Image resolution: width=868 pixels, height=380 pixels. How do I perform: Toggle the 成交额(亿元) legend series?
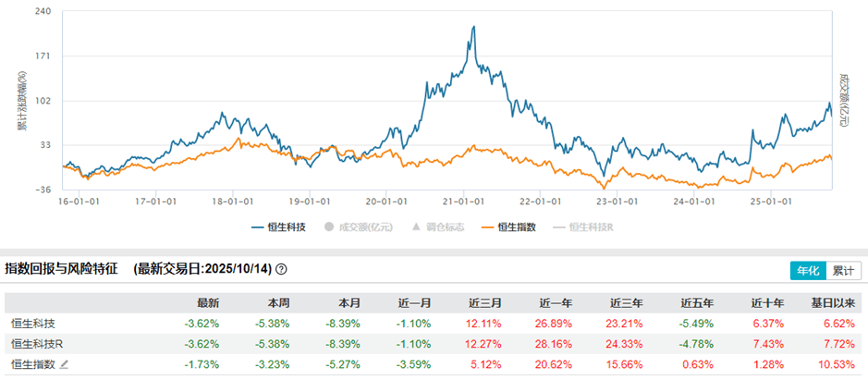pyautogui.click(x=357, y=227)
